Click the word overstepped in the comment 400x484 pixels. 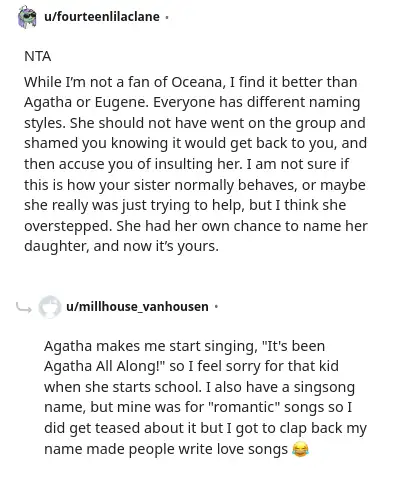[68, 226]
